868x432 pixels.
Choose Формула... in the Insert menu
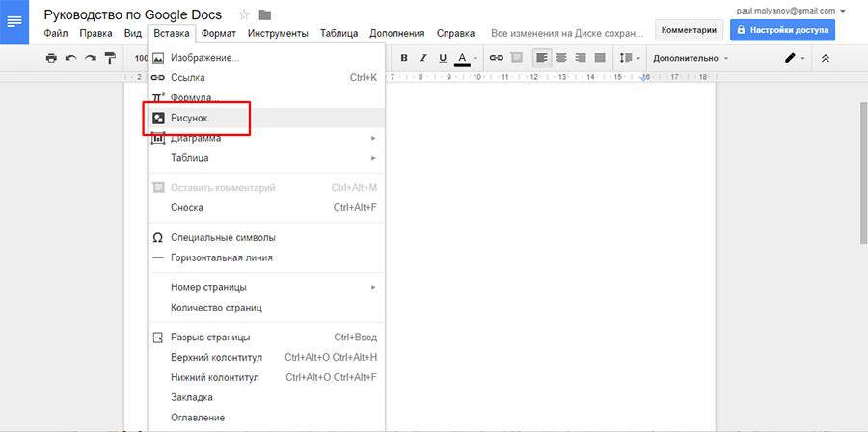click(x=266, y=97)
